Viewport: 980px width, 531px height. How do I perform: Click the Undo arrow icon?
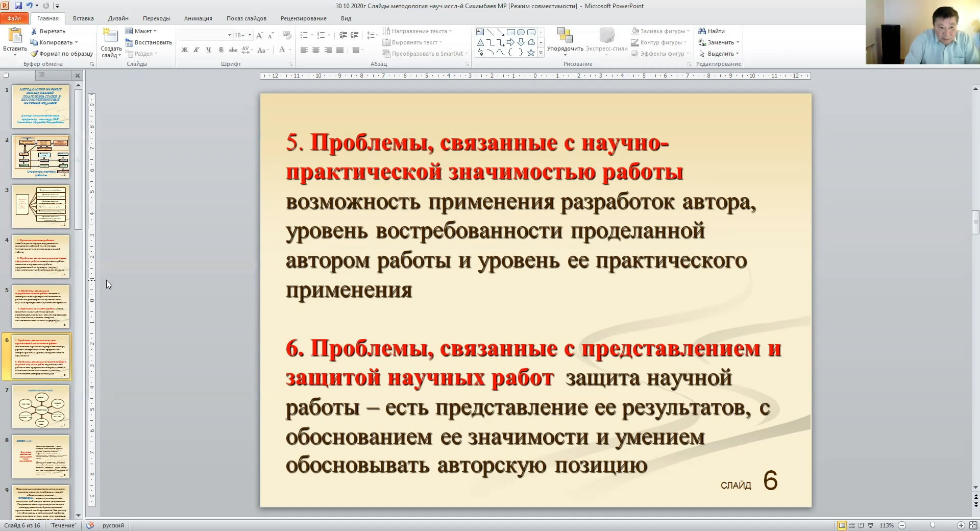30,6
